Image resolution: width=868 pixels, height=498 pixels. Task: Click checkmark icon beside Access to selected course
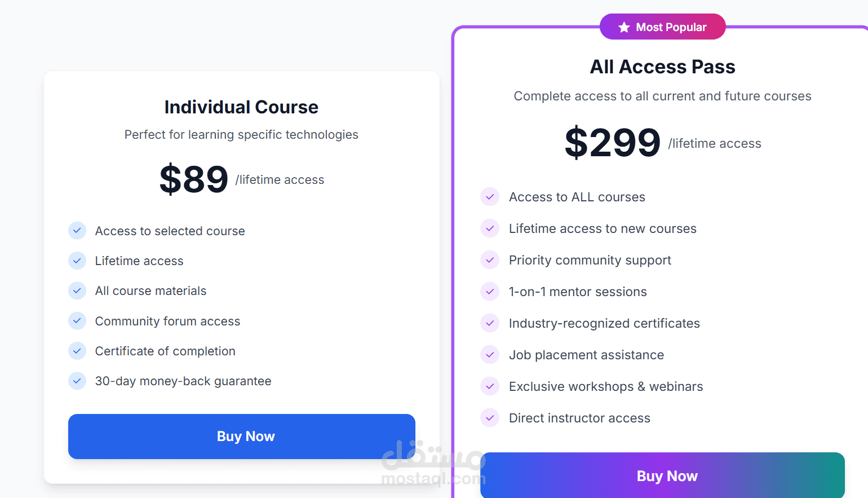point(77,230)
